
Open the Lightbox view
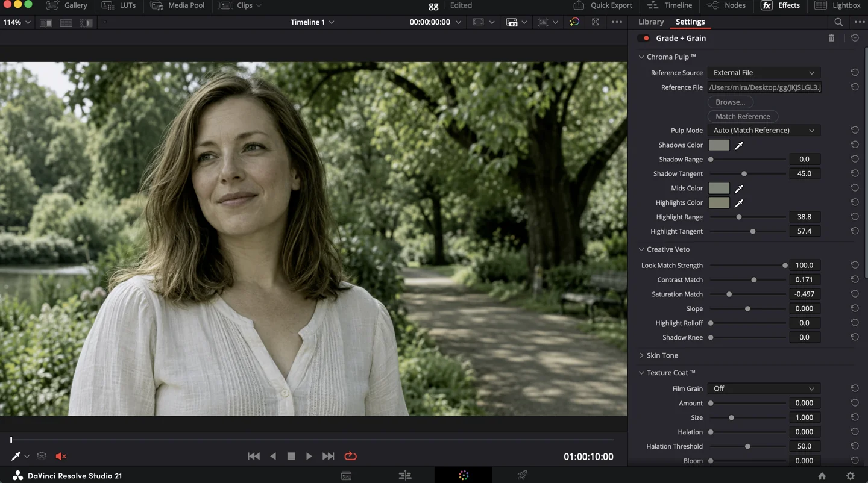pyautogui.click(x=838, y=5)
